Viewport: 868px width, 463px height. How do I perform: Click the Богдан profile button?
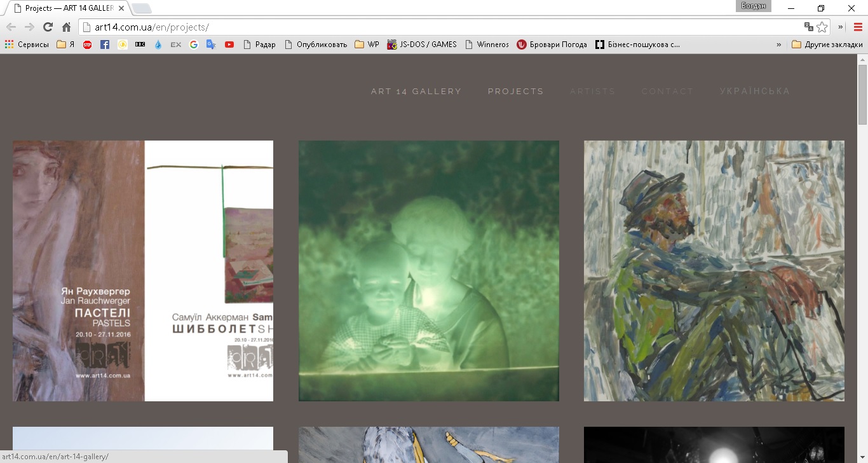click(x=754, y=6)
